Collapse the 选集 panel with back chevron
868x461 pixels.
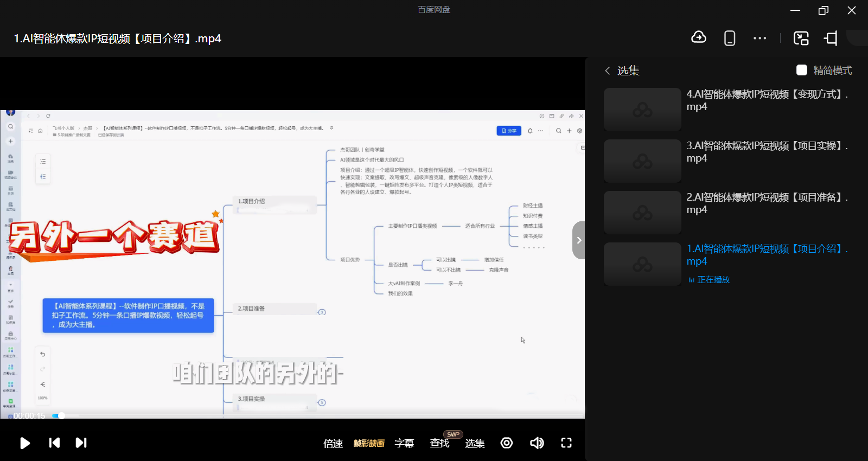click(608, 71)
